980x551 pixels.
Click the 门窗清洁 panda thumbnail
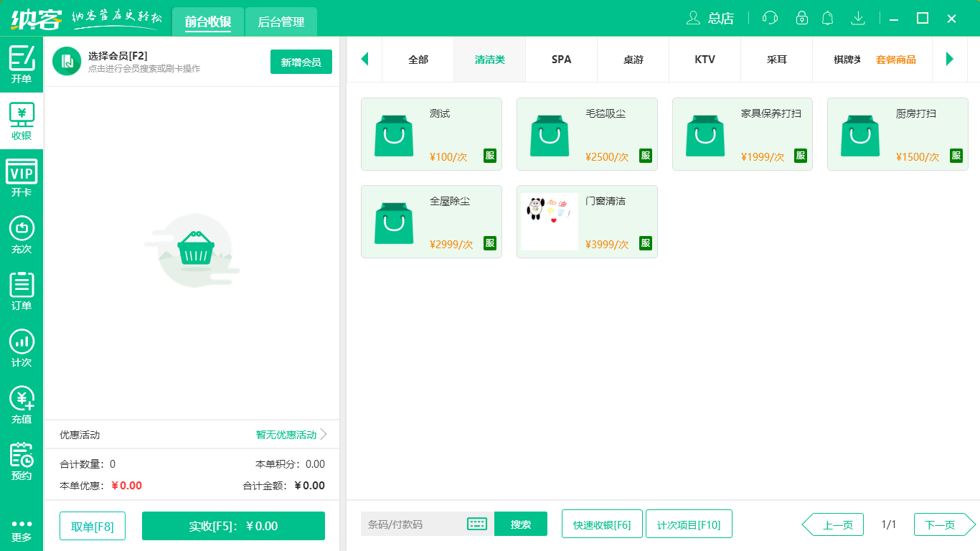tap(550, 222)
